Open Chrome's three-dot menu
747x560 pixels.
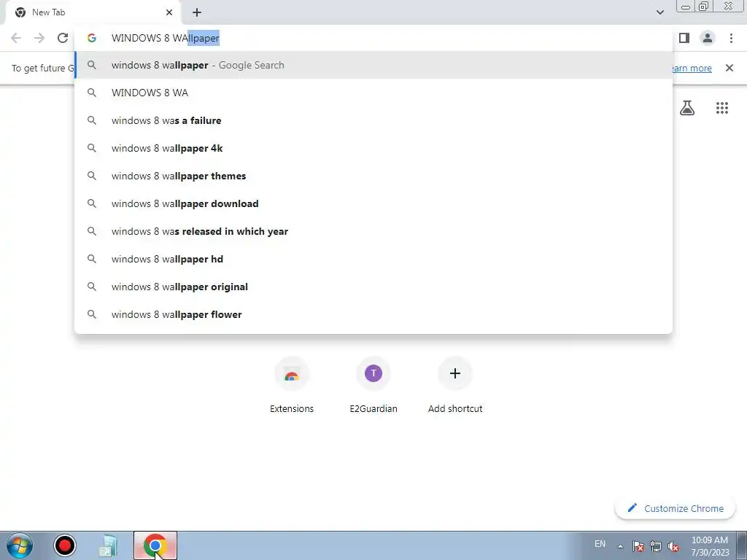coord(731,38)
